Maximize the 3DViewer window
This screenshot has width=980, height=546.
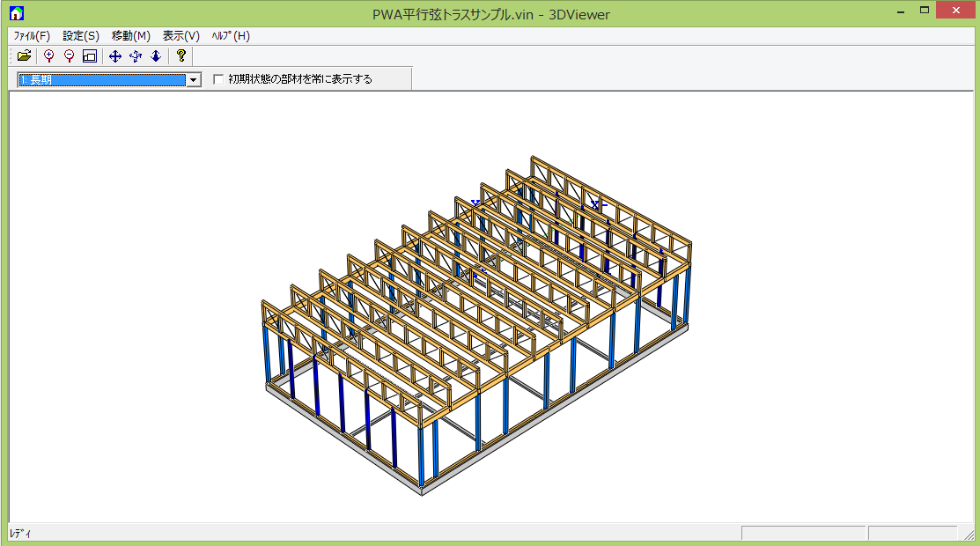point(924,11)
